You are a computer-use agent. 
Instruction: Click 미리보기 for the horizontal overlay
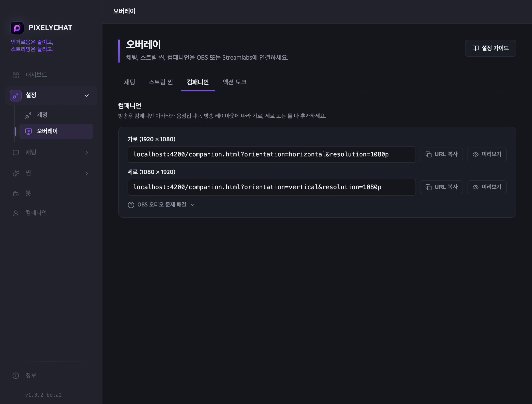tap(487, 154)
